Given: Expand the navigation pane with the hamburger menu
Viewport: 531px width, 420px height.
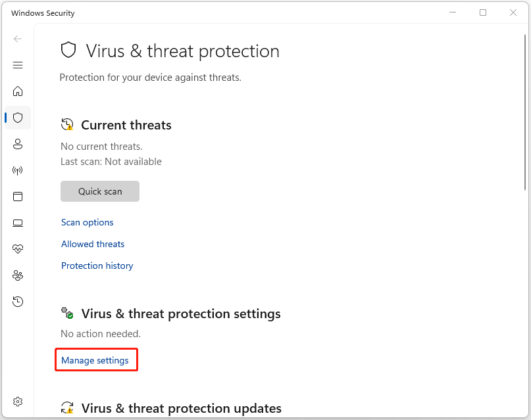Looking at the screenshot, I should tap(18, 65).
